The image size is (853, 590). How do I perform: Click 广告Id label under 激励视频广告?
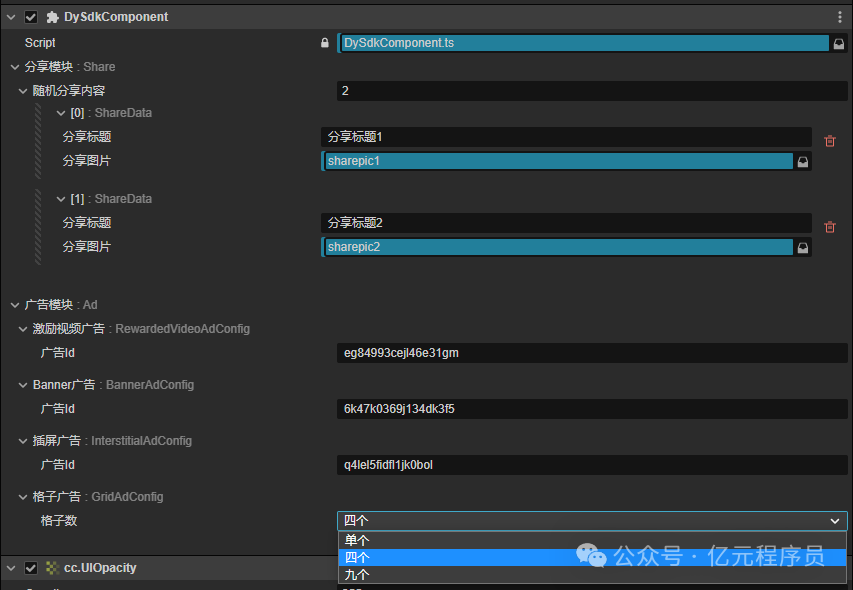tap(58, 353)
